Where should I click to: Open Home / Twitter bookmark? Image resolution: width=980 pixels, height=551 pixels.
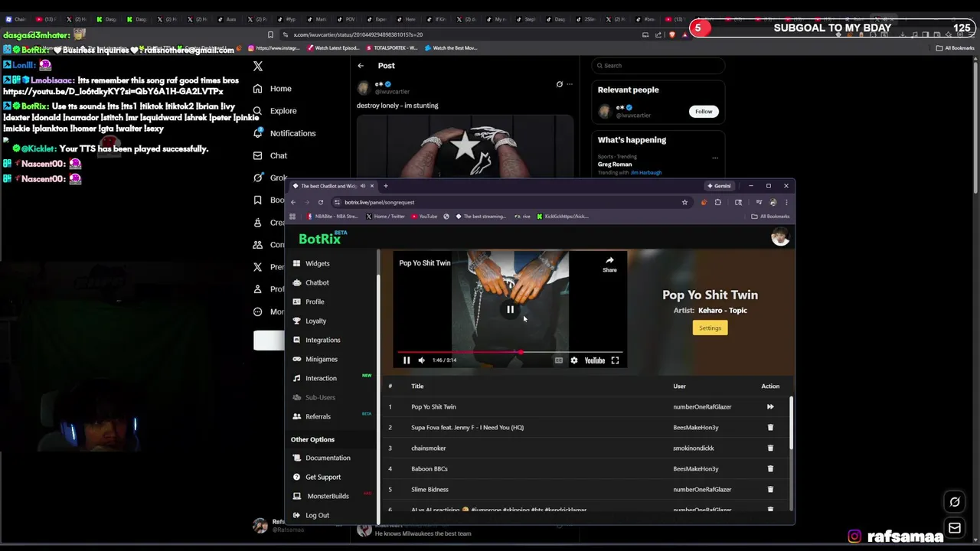[x=385, y=217]
